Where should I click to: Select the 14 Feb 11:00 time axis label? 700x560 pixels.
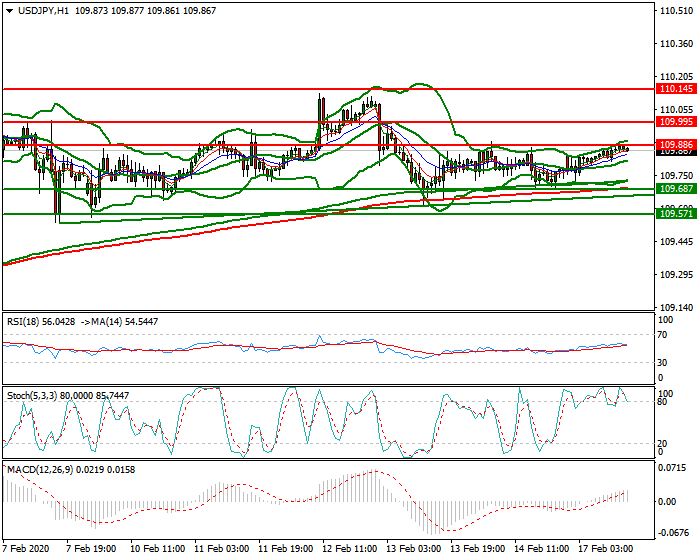coord(542,548)
